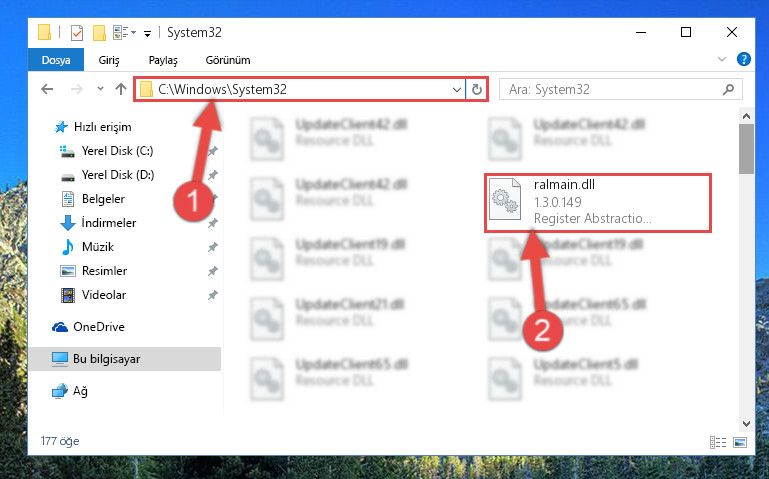
Task: Click the vertical scrollbar thumb
Action: click(x=746, y=149)
